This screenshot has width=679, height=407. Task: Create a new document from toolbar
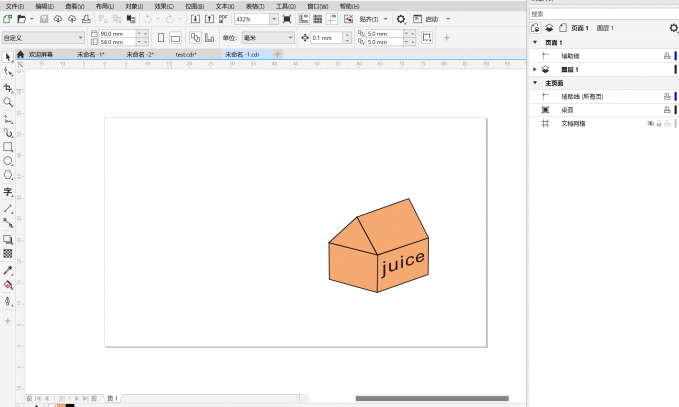[x=7, y=19]
